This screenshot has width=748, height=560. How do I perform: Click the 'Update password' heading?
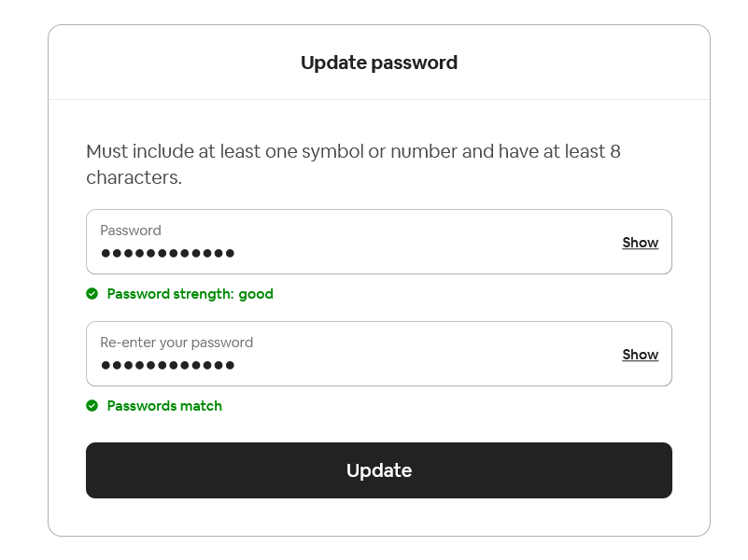tap(379, 63)
